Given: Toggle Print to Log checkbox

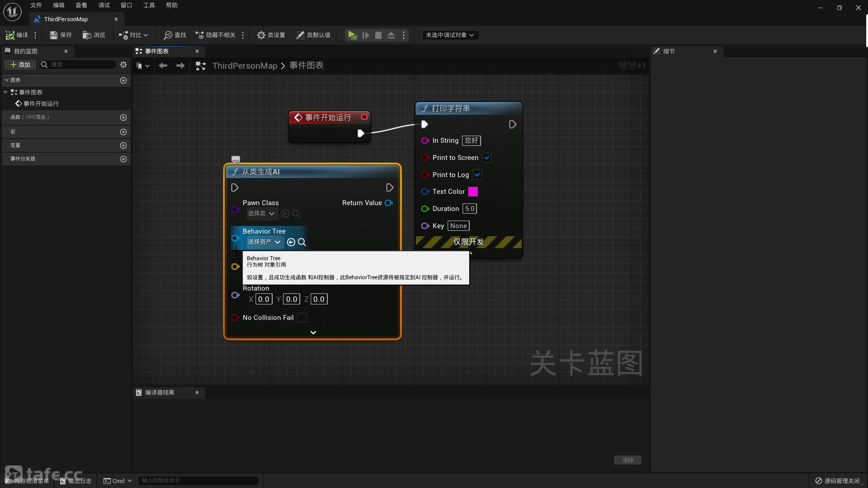Looking at the screenshot, I should (x=477, y=175).
